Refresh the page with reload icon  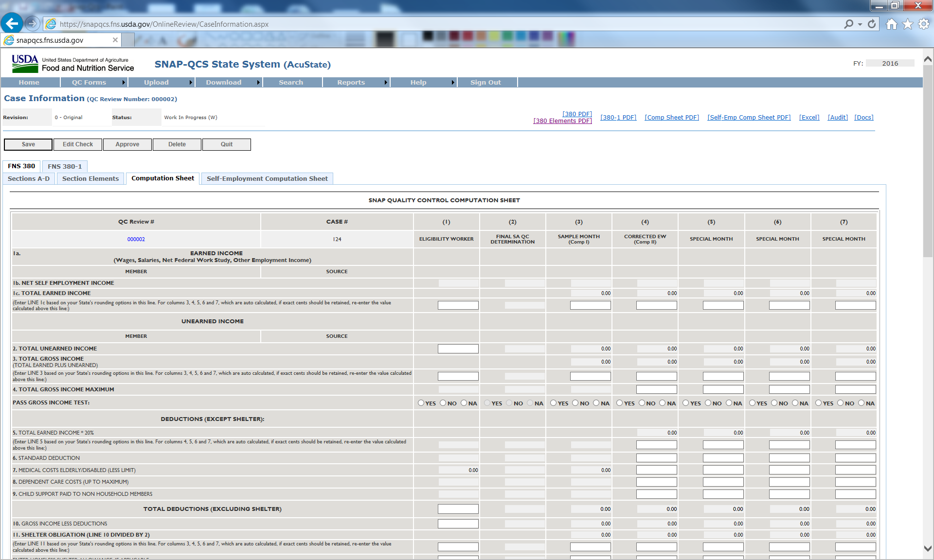coord(872,24)
